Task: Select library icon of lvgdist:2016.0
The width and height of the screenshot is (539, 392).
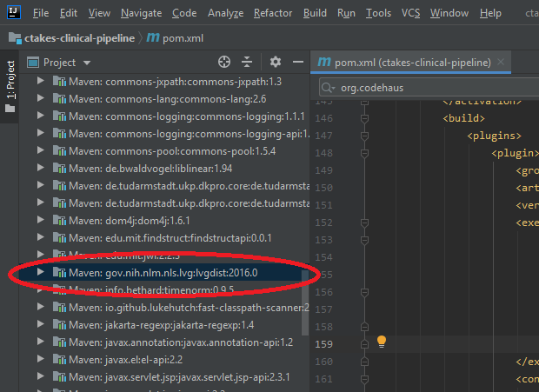Action: click(59, 272)
